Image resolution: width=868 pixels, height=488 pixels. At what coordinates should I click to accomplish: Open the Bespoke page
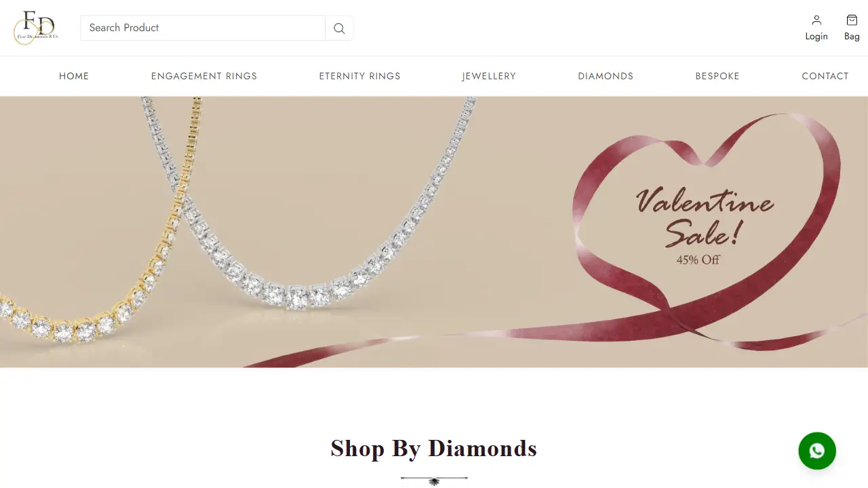click(717, 76)
